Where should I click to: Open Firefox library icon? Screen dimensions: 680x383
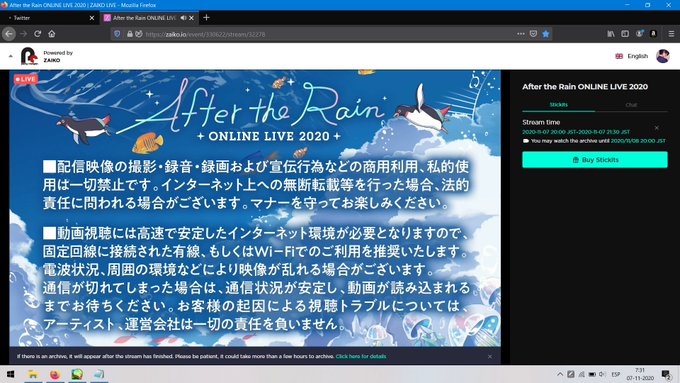pos(611,34)
